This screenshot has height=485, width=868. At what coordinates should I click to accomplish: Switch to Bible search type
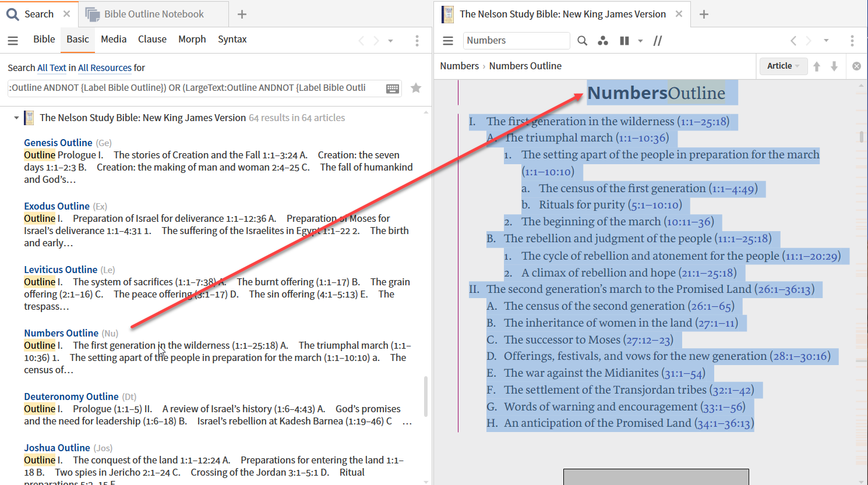click(x=44, y=39)
